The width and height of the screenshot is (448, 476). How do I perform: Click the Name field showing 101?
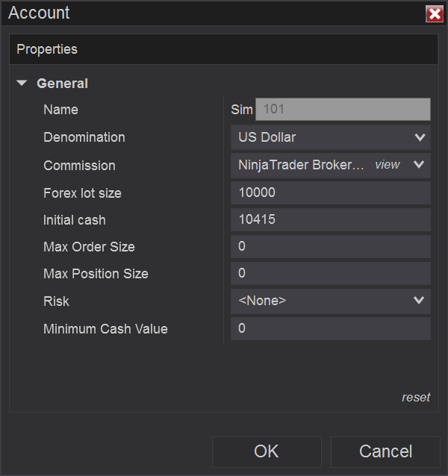[343, 110]
